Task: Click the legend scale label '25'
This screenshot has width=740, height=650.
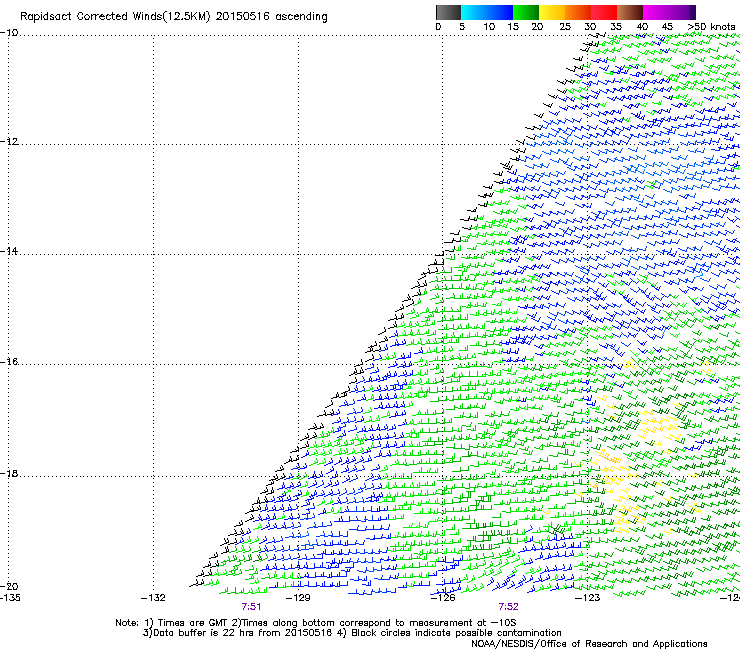Action: click(x=564, y=27)
